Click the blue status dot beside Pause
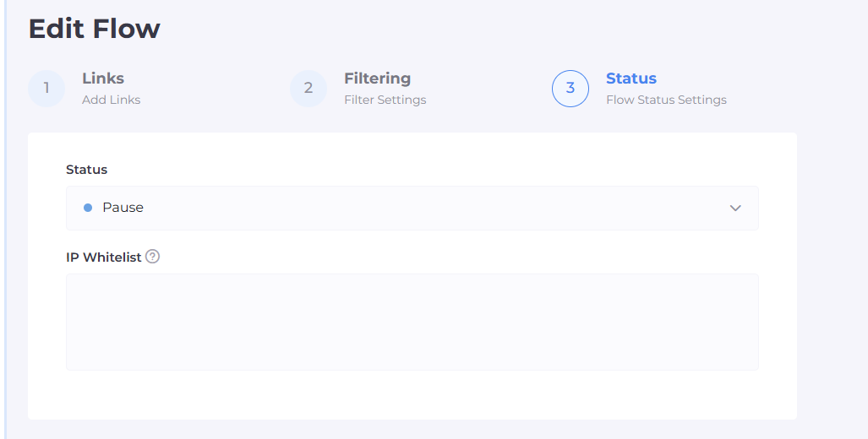 tap(88, 208)
